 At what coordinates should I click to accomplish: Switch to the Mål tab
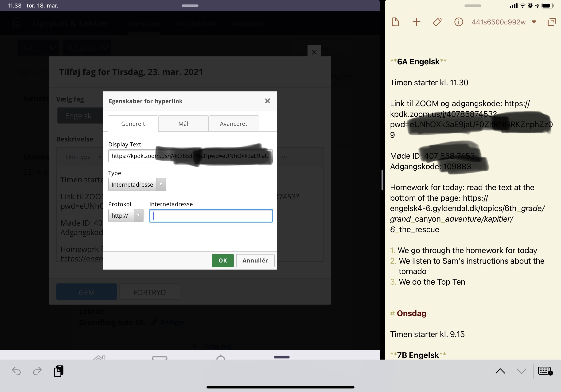pos(183,124)
